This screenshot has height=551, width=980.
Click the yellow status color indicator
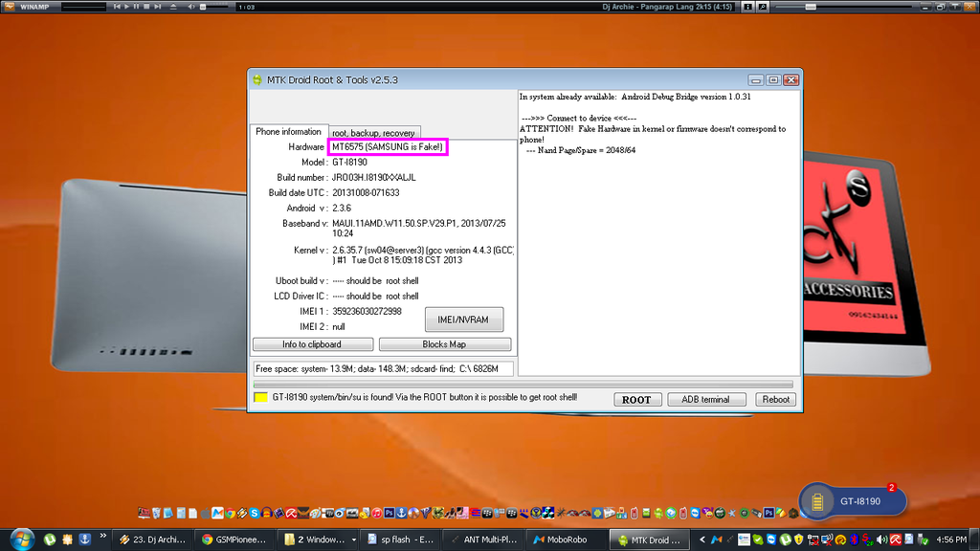point(260,398)
